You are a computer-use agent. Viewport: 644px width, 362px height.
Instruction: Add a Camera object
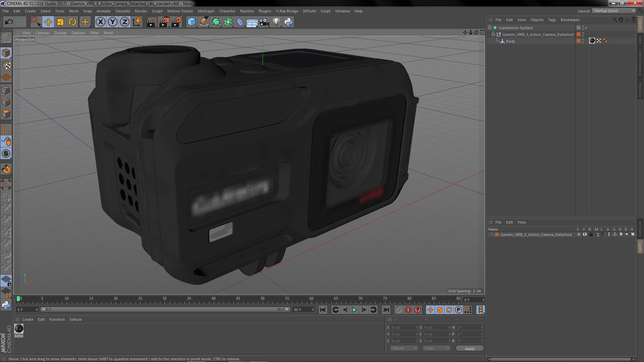[x=264, y=22]
